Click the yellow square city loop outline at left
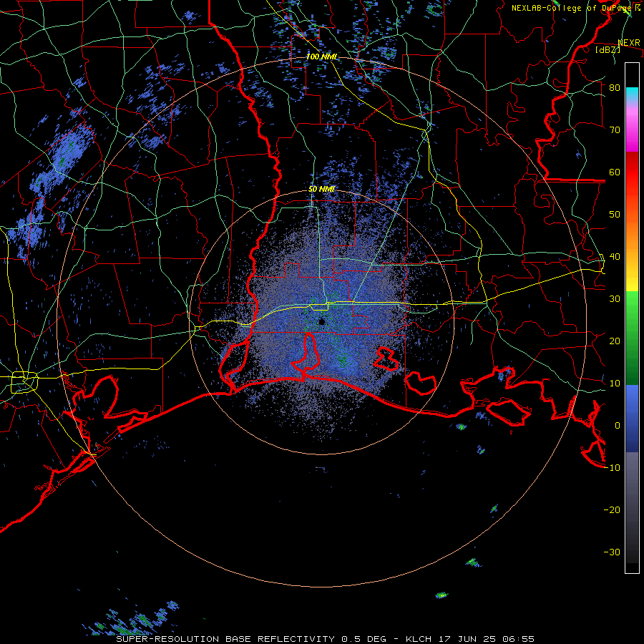 click(x=24, y=382)
